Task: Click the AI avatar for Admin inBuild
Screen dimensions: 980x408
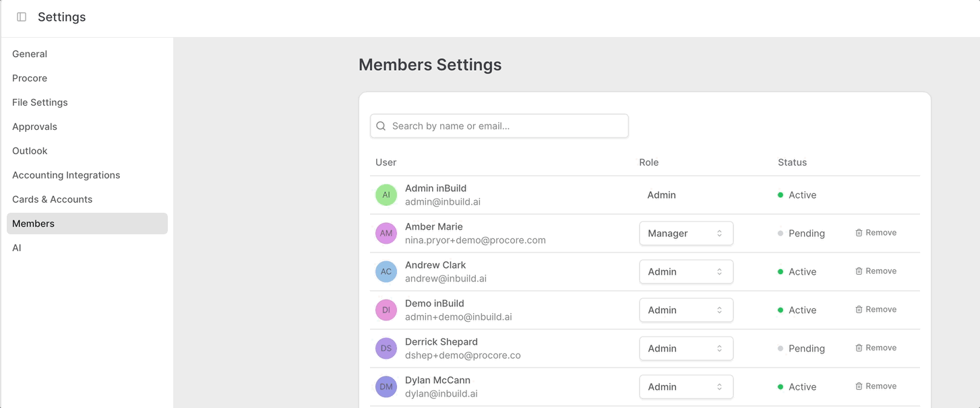Action: coord(386,195)
